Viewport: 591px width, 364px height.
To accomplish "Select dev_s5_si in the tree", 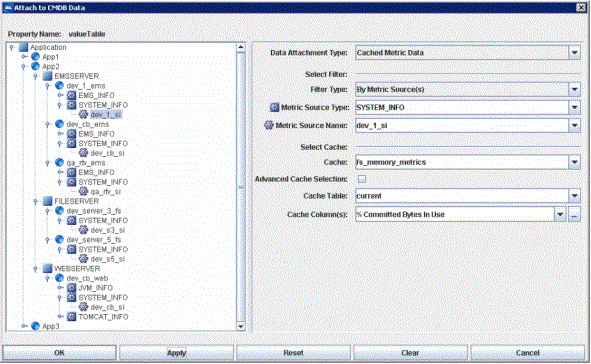I will click(x=107, y=259).
